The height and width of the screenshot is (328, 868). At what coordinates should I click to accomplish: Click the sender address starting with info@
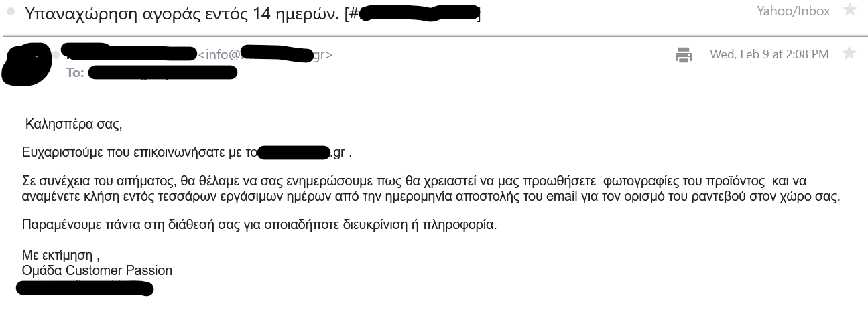pos(265,54)
